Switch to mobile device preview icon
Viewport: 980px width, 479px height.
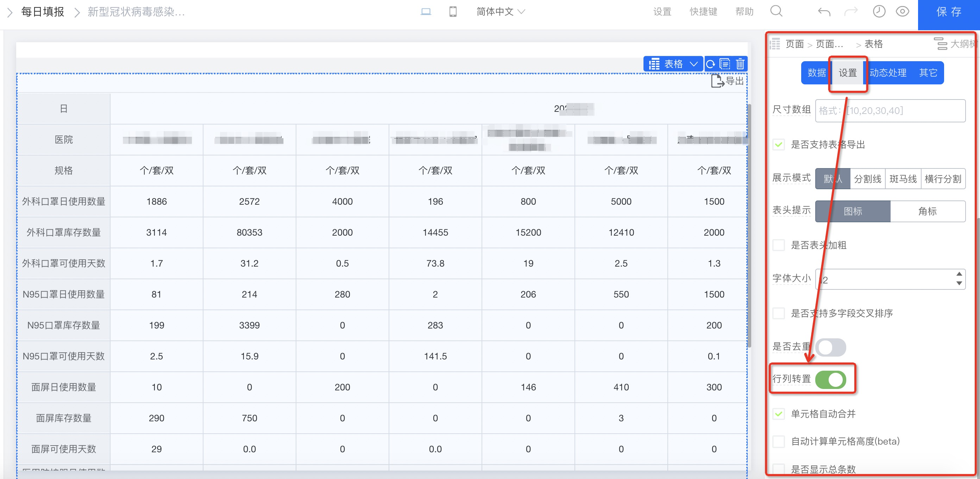453,12
